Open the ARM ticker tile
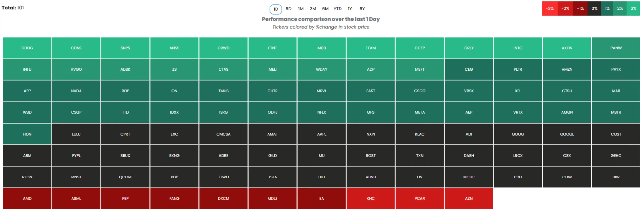The width and height of the screenshot is (644, 212). [27, 156]
